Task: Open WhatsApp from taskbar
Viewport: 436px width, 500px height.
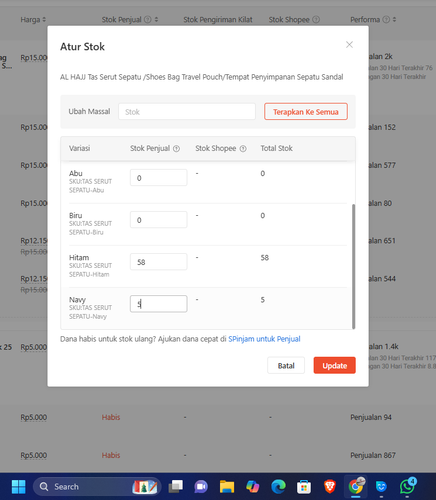Action: (x=407, y=487)
